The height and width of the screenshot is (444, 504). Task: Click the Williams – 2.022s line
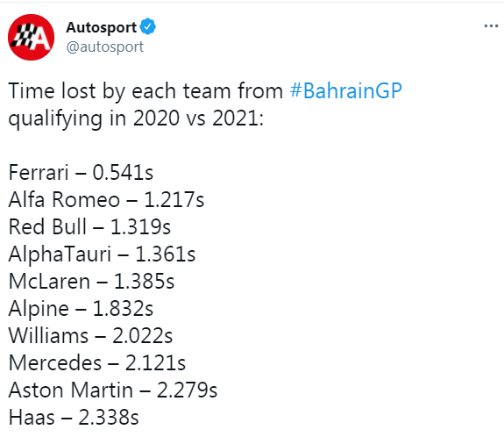coord(90,335)
